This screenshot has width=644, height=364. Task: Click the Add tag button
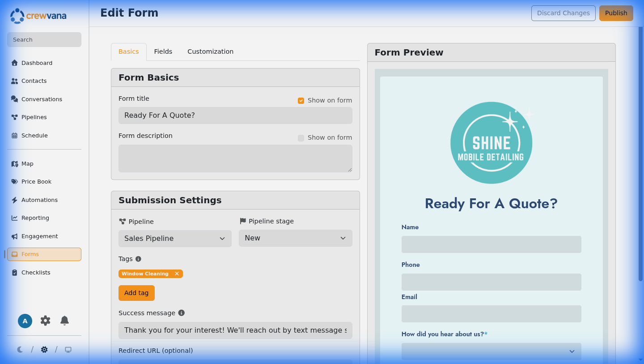click(x=136, y=293)
